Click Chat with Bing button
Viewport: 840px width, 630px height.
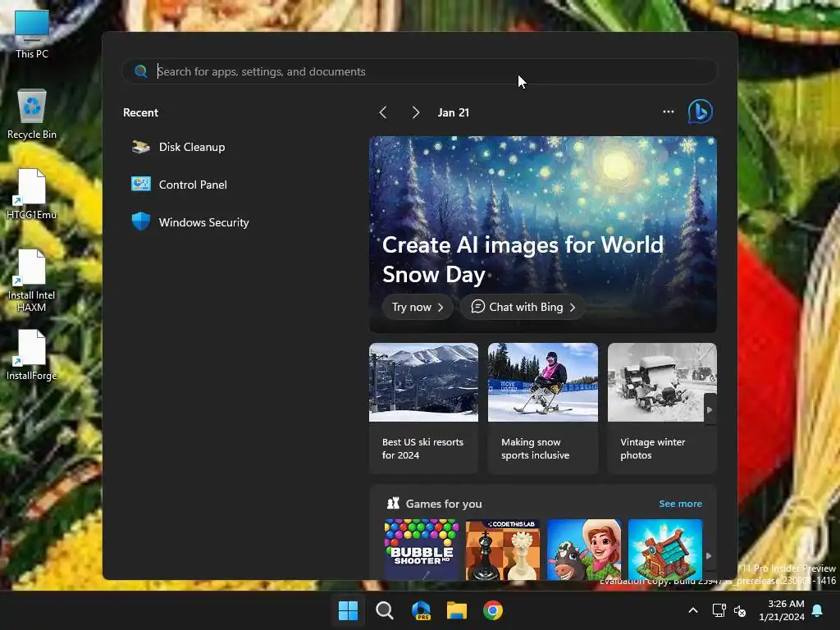point(523,307)
